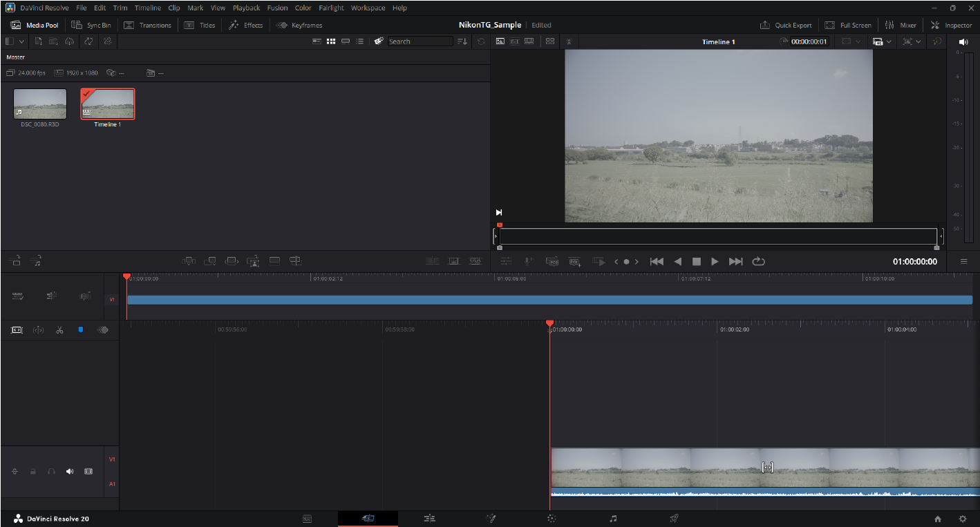The image size is (980, 527).
Task: Click the viewer scrubber bar
Action: click(716, 236)
